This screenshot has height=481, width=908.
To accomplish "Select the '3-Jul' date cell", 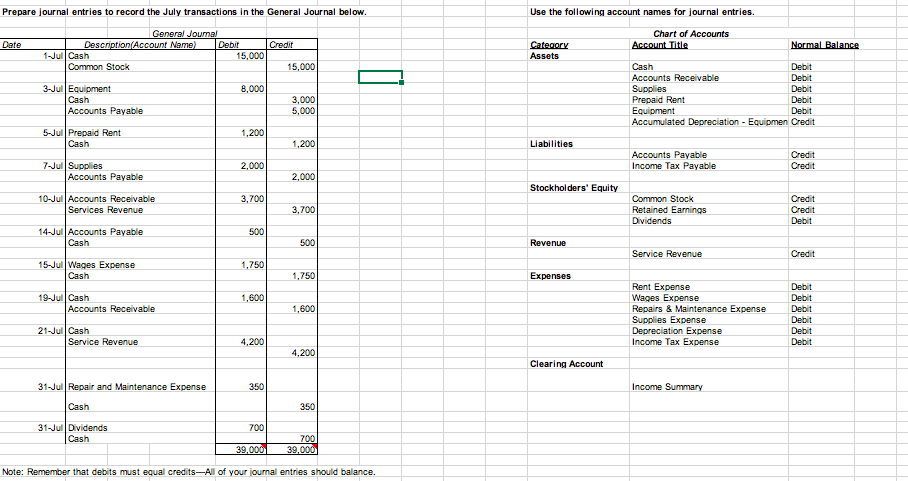I will coord(54,89).
